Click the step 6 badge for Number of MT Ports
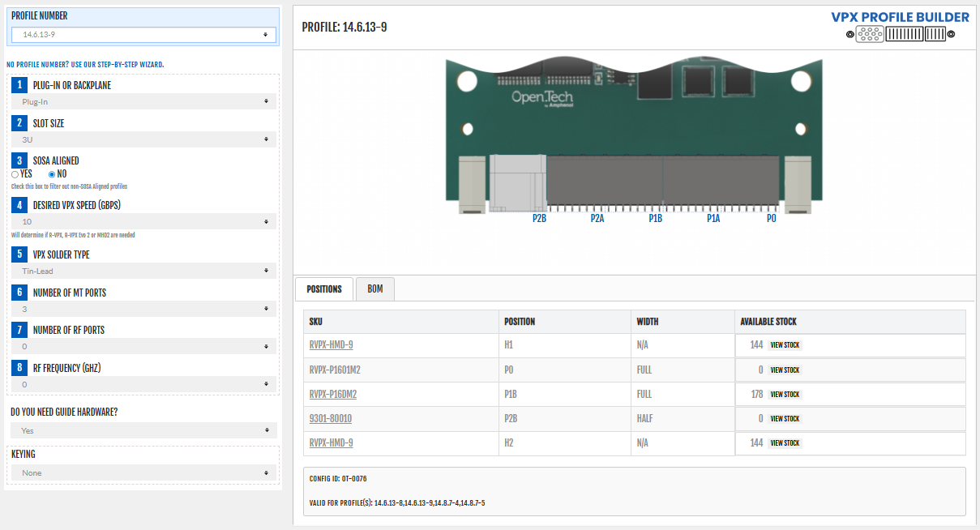Screen dimensions: 980x530 click(x=19, y=292)
